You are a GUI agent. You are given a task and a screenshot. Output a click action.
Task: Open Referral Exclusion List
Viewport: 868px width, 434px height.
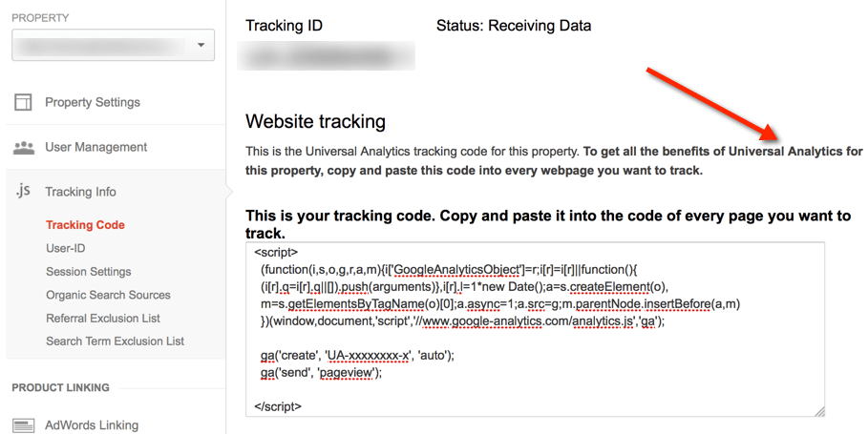[103, 318]
